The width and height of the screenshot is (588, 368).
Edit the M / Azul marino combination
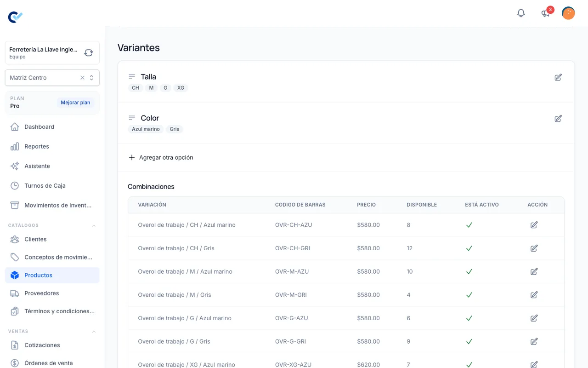pos(534,272)
